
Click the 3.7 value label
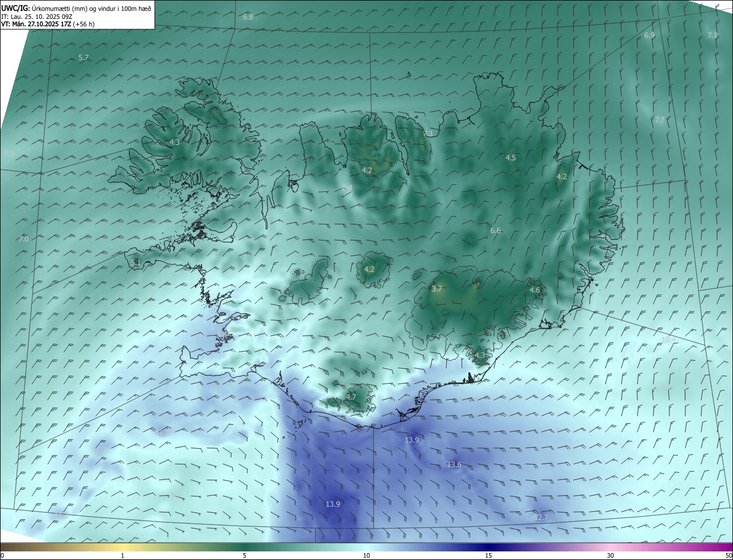click(x=437, y=289)
